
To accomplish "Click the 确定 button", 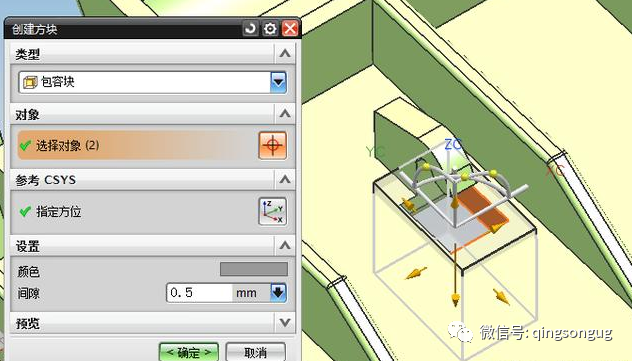I will tap(189, 353).
